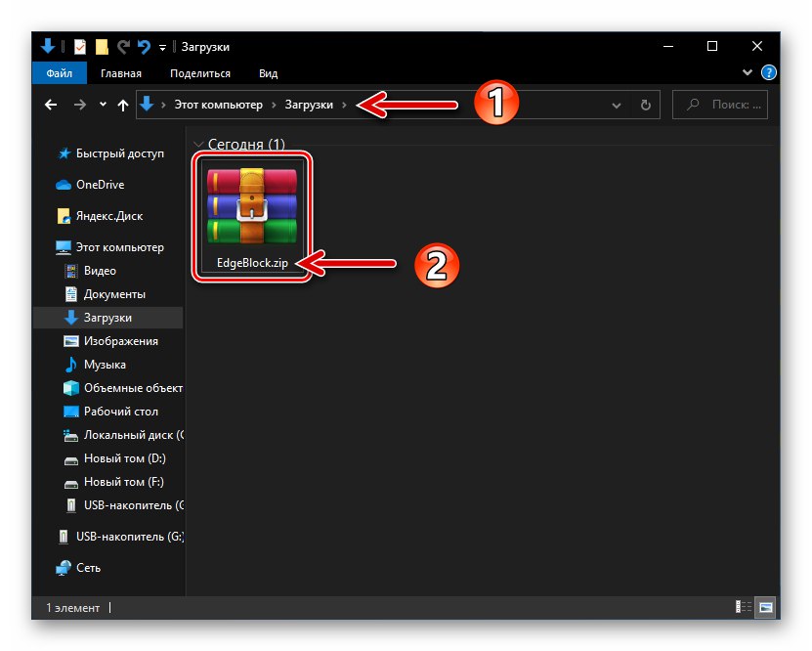Switch to the Поделиться ribbon tab
The width and height of the screenshot is (812, 651).
[x=200, y=73]
